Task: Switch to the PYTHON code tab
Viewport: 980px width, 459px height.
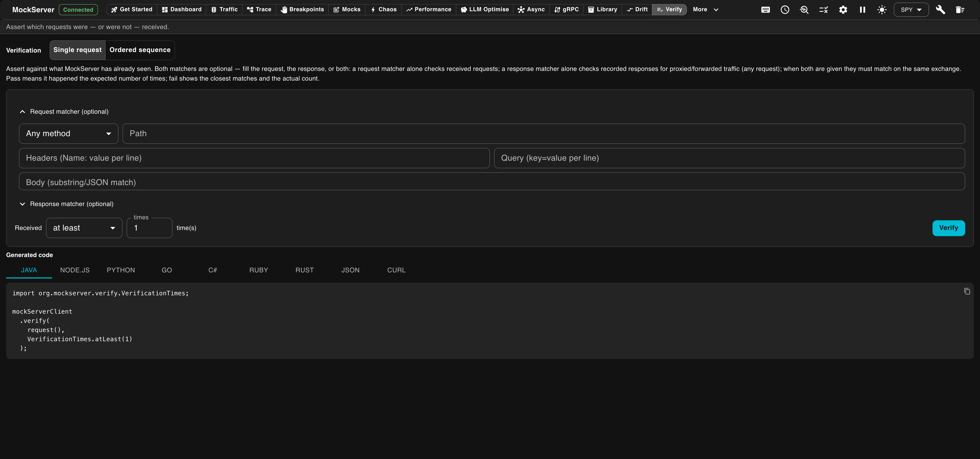Action: click(121, 270)
